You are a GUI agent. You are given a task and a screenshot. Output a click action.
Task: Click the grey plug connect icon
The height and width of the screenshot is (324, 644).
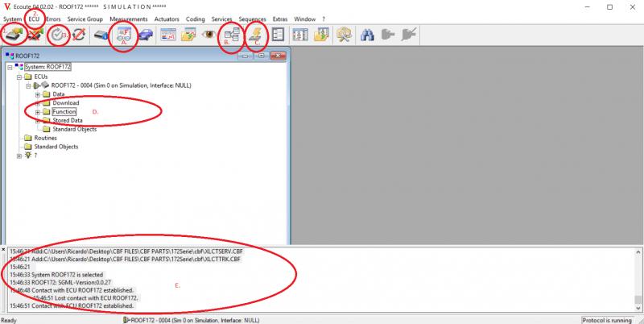tap(388, 35)
